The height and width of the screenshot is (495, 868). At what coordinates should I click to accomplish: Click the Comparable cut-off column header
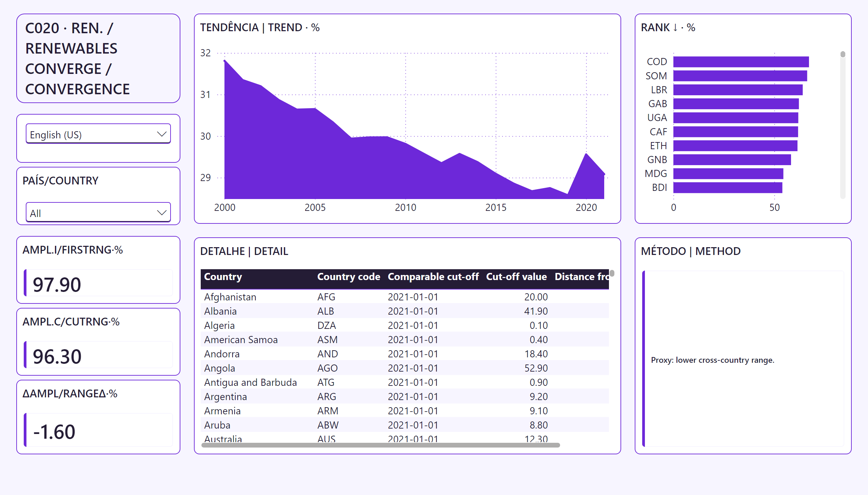point(433,277)
